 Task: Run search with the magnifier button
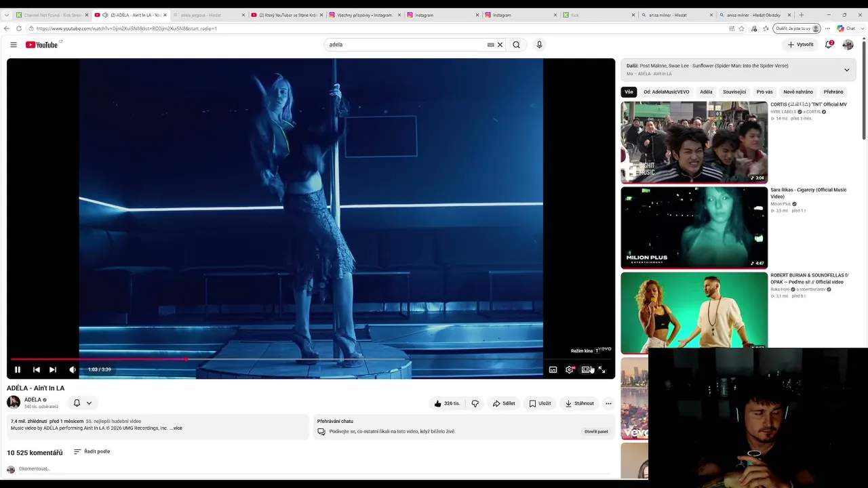coord(516,45)
